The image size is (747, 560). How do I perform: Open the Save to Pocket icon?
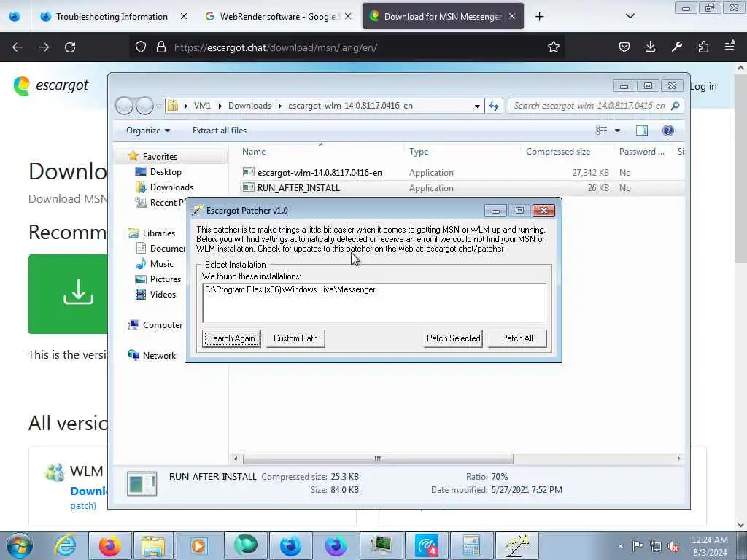tap(624, 47)
